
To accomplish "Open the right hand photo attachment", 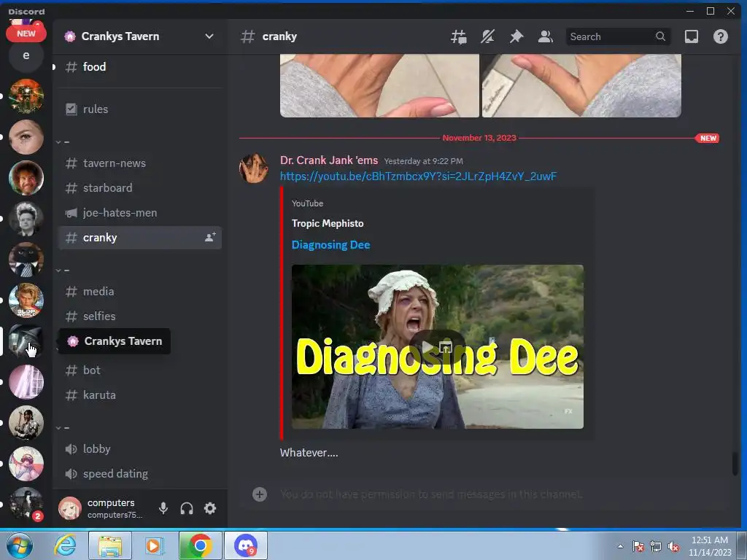I will coord(581,86).
